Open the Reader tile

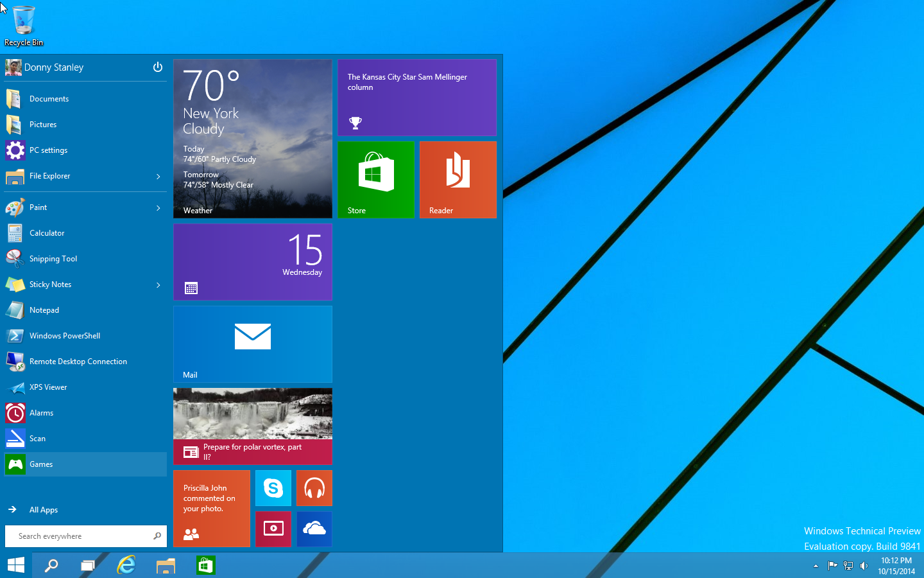pos(458,180)
